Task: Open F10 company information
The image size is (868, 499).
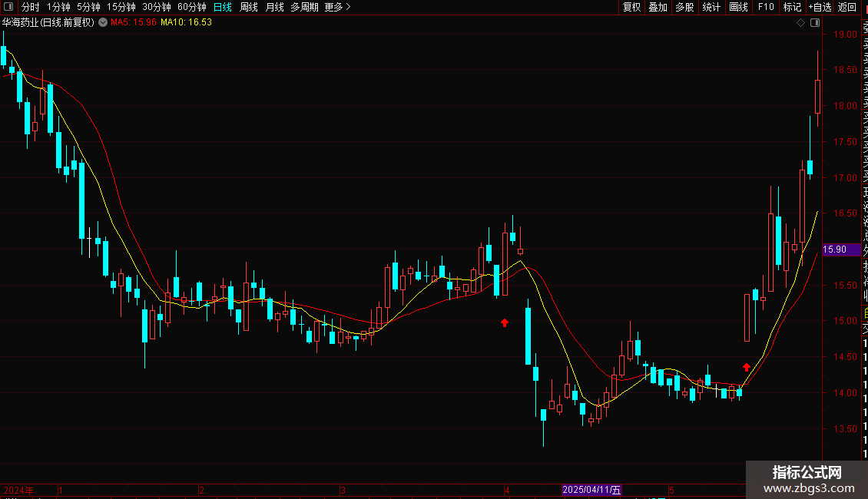Action: tap(766, 7)
